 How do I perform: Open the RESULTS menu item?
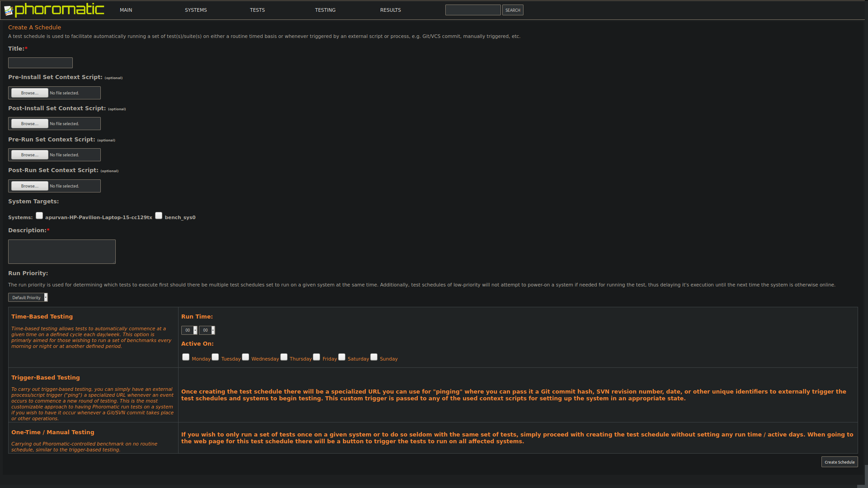point(390,10)
